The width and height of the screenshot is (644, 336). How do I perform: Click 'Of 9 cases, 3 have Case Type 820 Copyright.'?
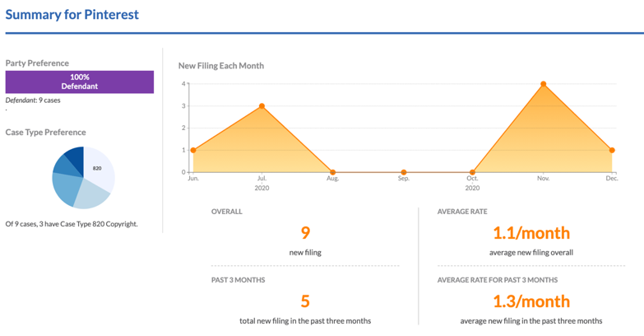tap(72, 224)
